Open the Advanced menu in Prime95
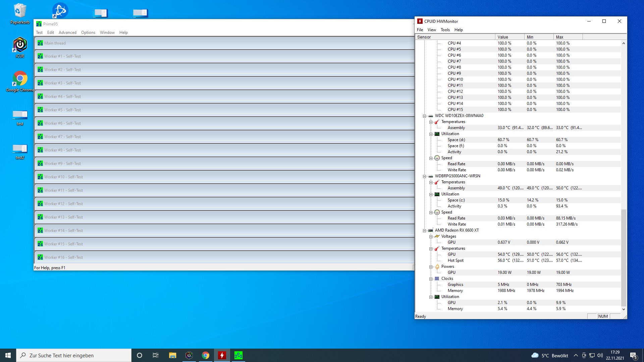 (x=67, y=33)
